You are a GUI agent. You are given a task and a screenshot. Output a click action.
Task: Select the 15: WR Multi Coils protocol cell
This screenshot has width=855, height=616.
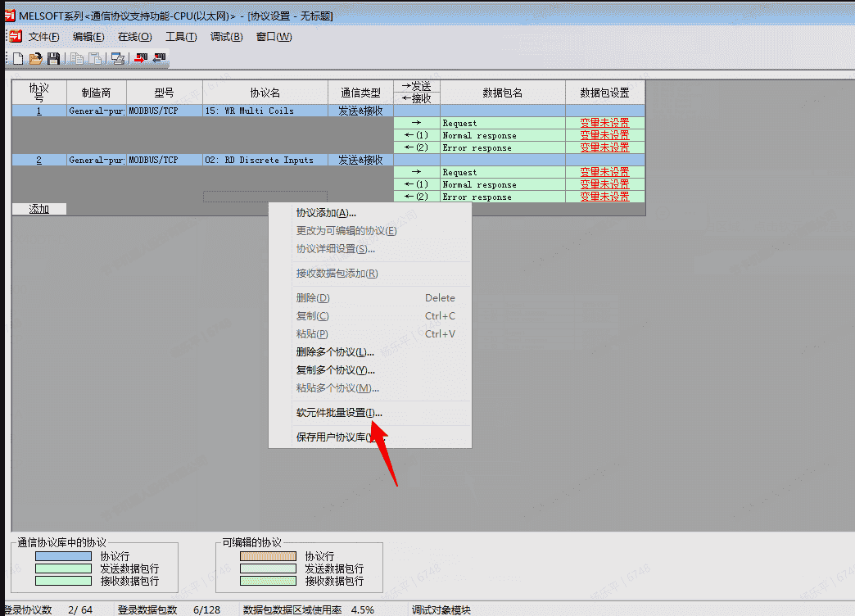(x=265, y=111)
